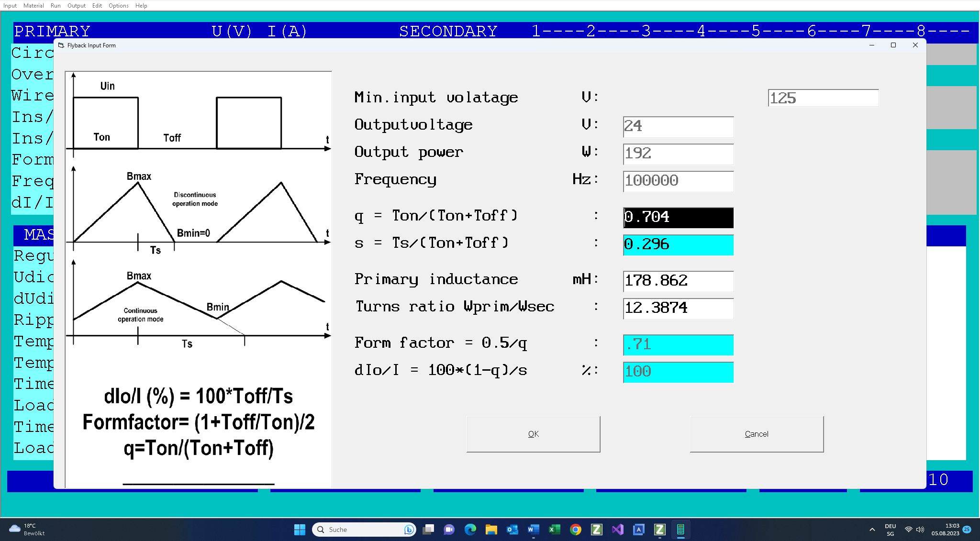The height and width of the screenshot is (541, 980).
Task: Click the calculator app icon in taskbar
Action: (680, 530)
